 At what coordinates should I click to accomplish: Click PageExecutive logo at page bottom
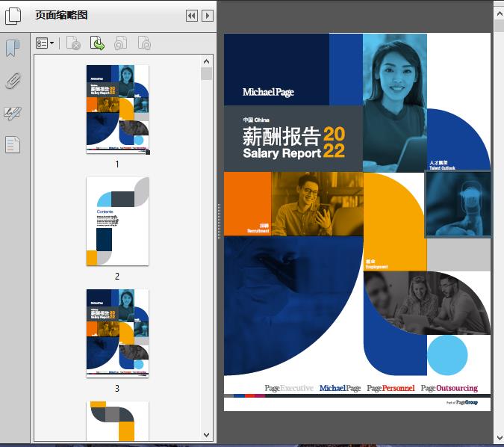click(x=289, y=388)
